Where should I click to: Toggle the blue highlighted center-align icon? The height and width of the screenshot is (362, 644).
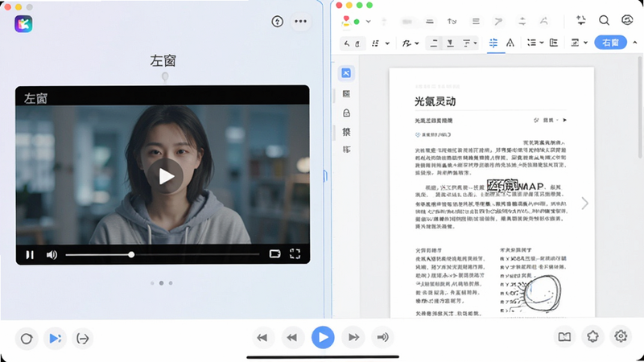[493, 43]
